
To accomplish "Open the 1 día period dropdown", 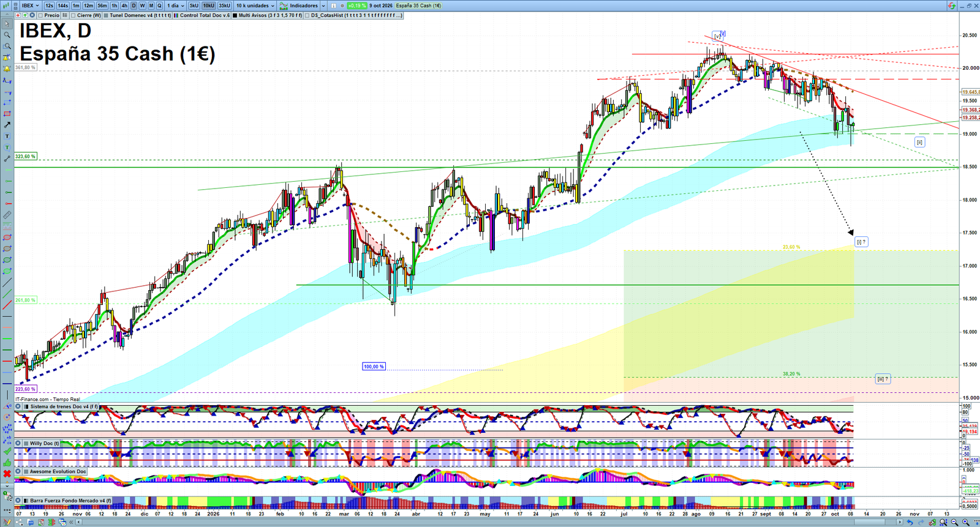I will [175, 6].
